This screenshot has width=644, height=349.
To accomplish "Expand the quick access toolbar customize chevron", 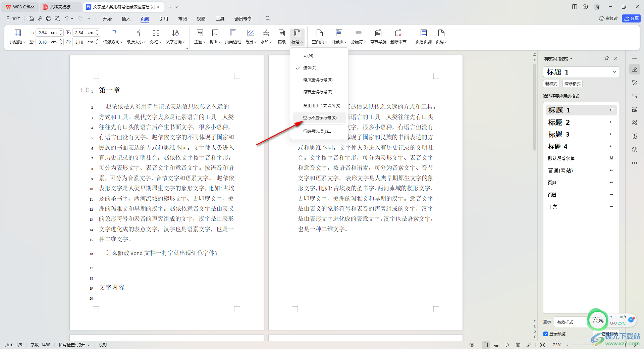I will tap(89, 18).
